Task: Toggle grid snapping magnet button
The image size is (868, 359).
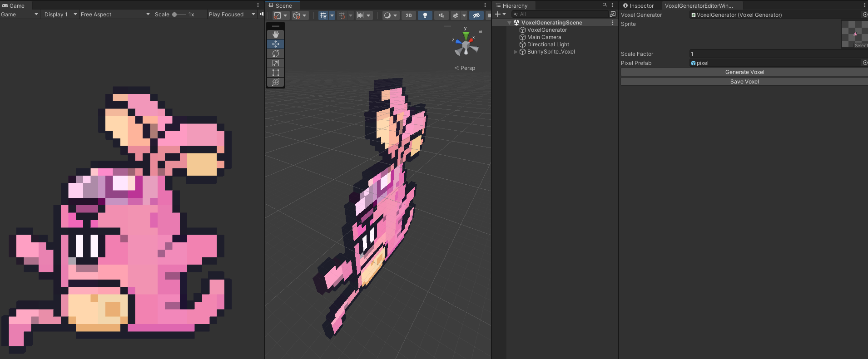Action: click(x=342, y=15)
